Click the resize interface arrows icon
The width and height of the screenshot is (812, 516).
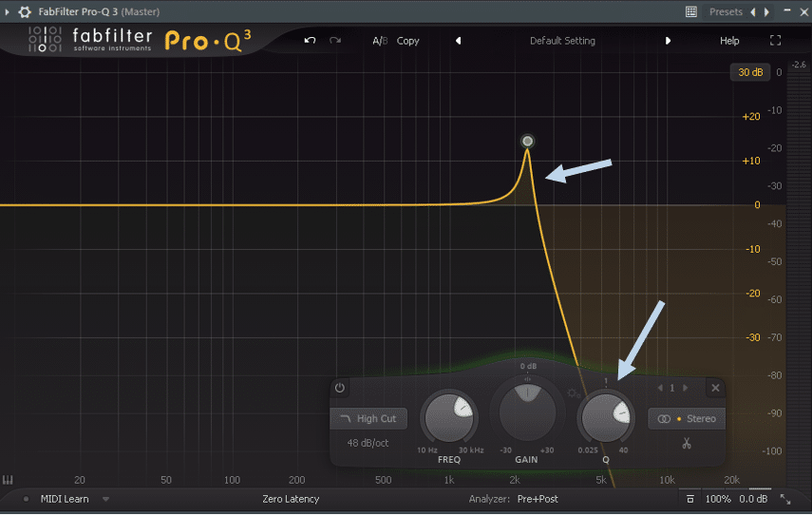785,499
